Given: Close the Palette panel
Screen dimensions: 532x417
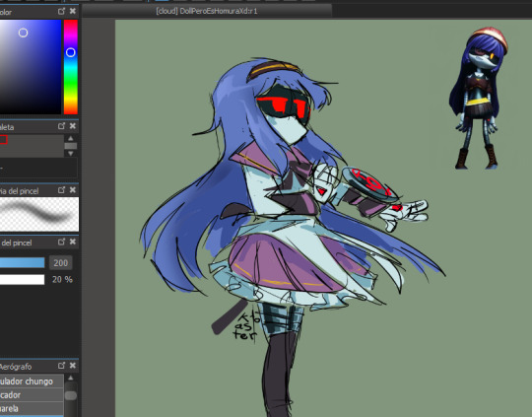Looking at the screenshot, I should click(73, 126).
